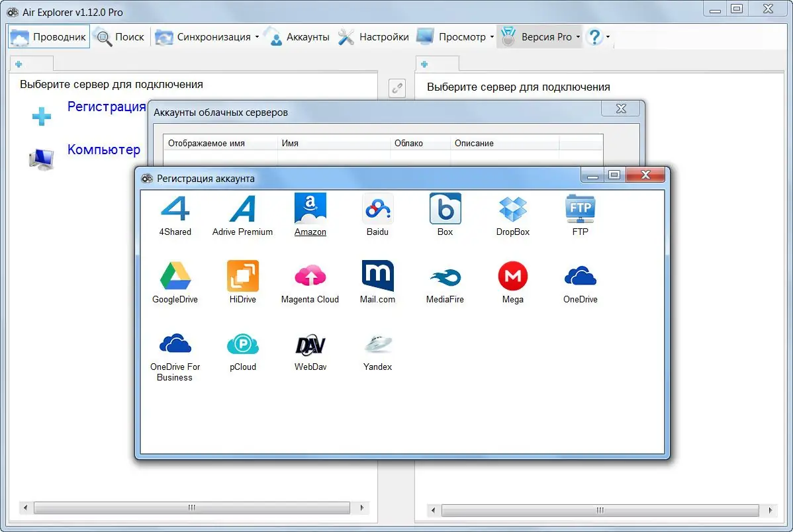Image resolution: width=793 pixels, height=532 pixels.
Task: Click the Синхронизация toolbar button
Action: [x=203, y=36]
